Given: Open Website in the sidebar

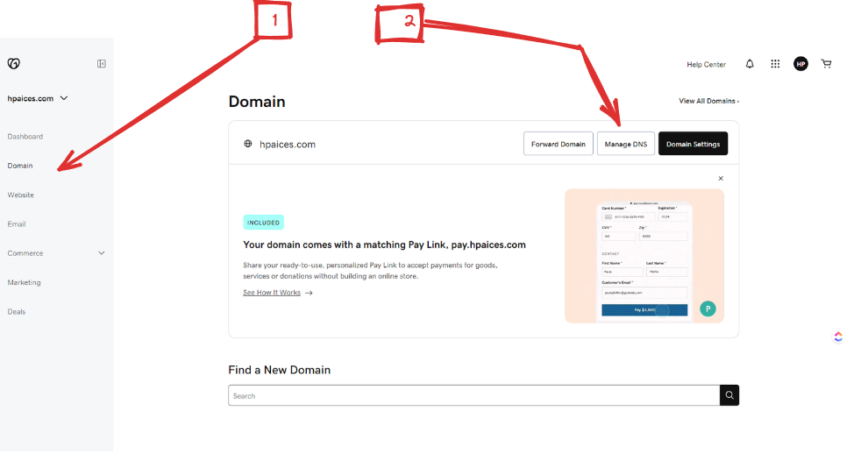Looking at the screenshot, I should click(x=20, y=195).
